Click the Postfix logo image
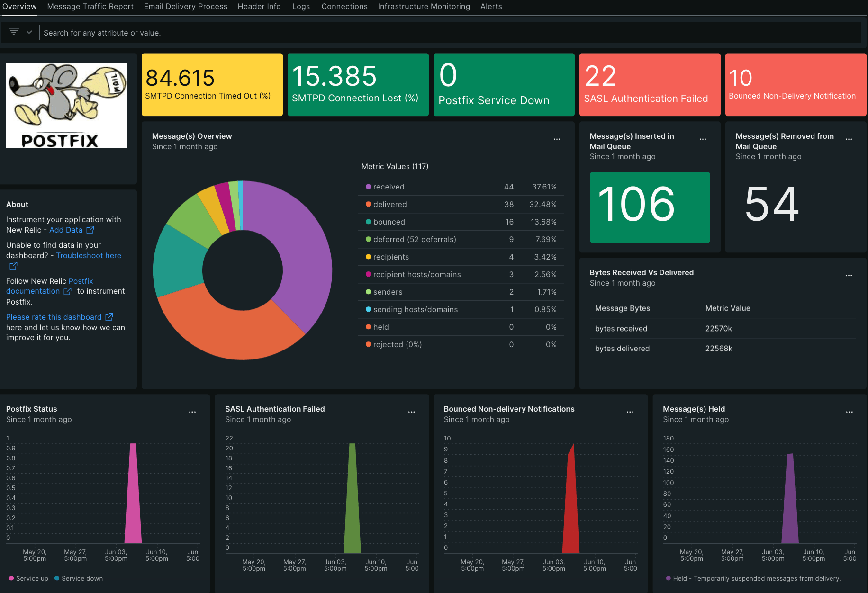 point(66,106)
